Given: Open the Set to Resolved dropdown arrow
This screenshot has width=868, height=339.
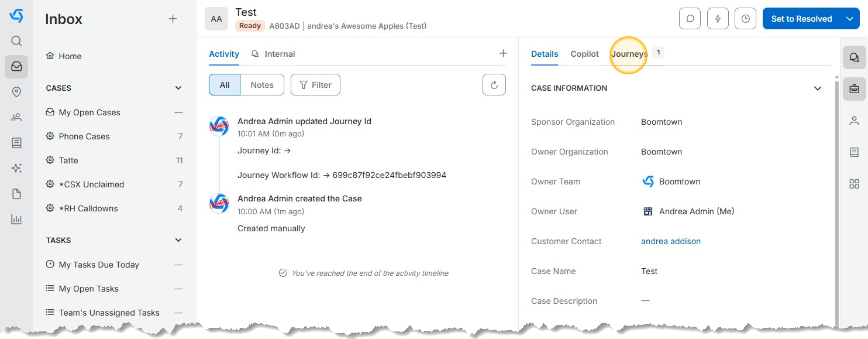Looking at the screenshot, I should pos(850,19).
